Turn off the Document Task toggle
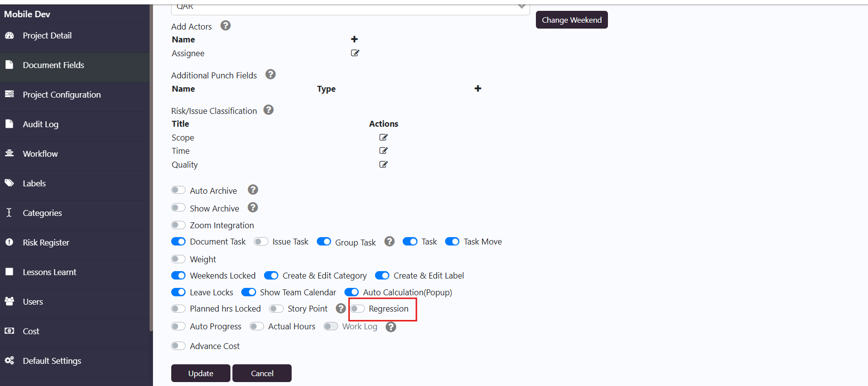868x386 pixels. (178, 242)
